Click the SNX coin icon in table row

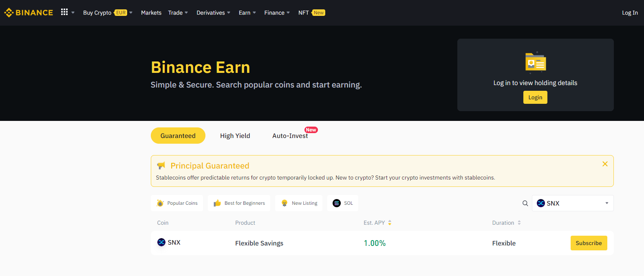pos(161,242)
